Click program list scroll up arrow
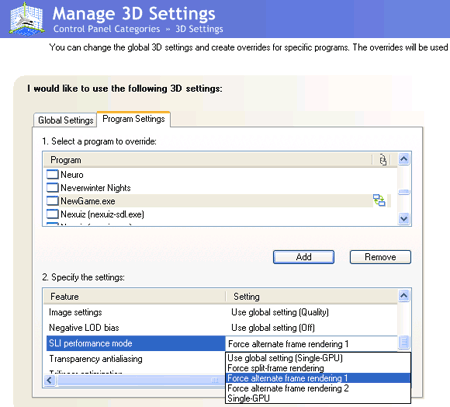This screenshot has height=407, width=450. point(404,159)
